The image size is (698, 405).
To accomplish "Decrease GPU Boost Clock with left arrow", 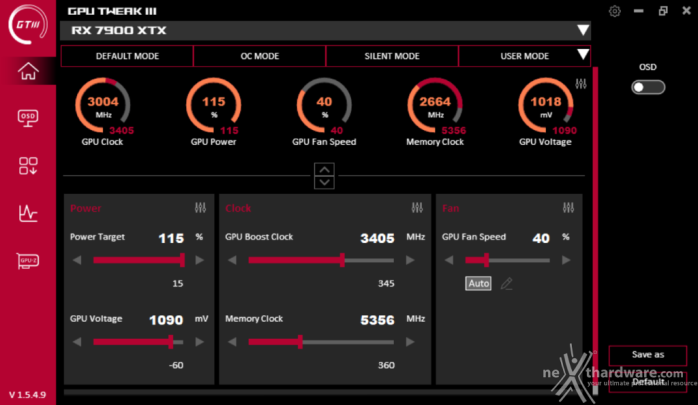I will coord(232,260).
